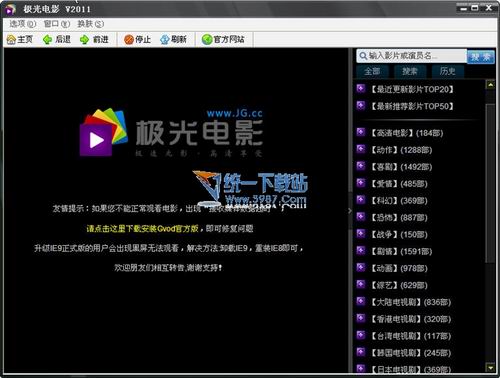Click the blue 搜索 search button

click(x=481, y=57)
